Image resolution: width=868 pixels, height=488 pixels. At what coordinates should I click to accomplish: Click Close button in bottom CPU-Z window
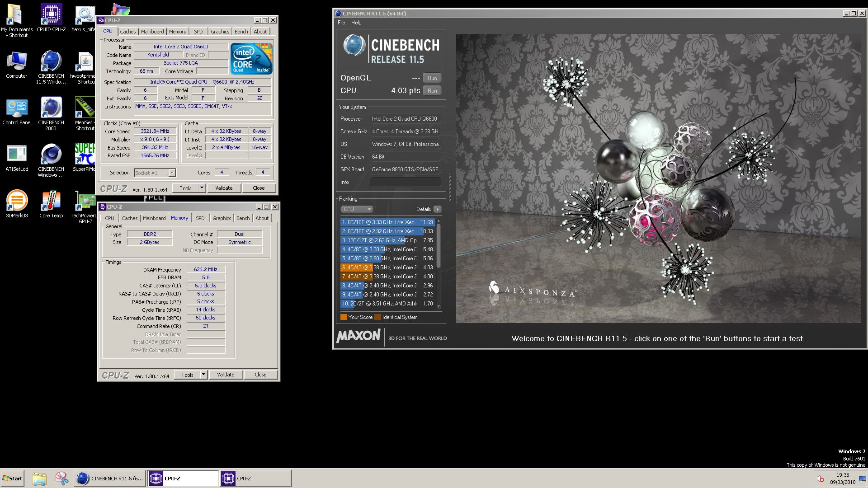pyautogui.click(x=260, y=375)
